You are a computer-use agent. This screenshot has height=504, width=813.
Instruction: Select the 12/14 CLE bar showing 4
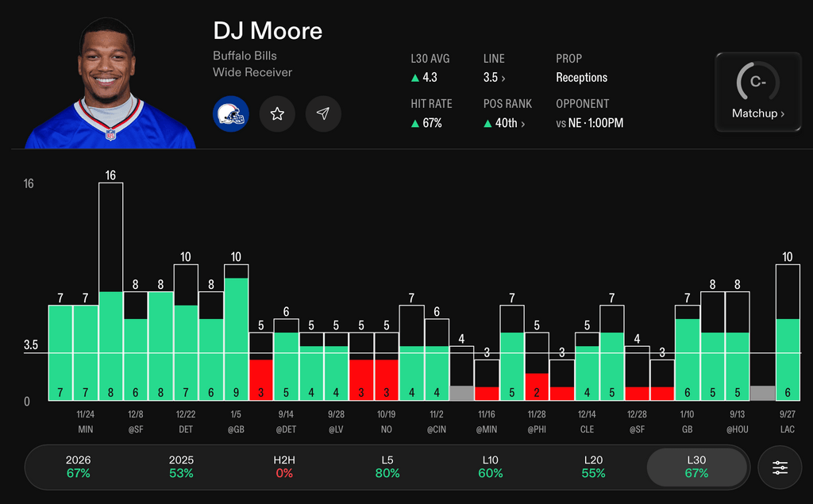587,366
